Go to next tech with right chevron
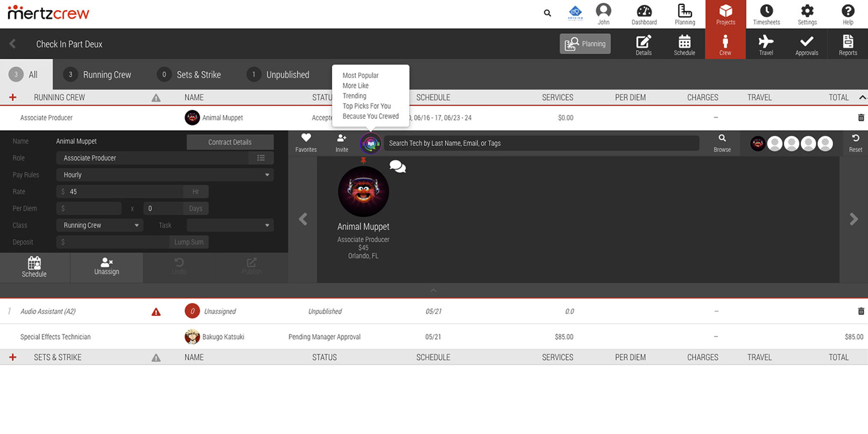The width and height of the screenshot is (868, 434). coord(854,219)
